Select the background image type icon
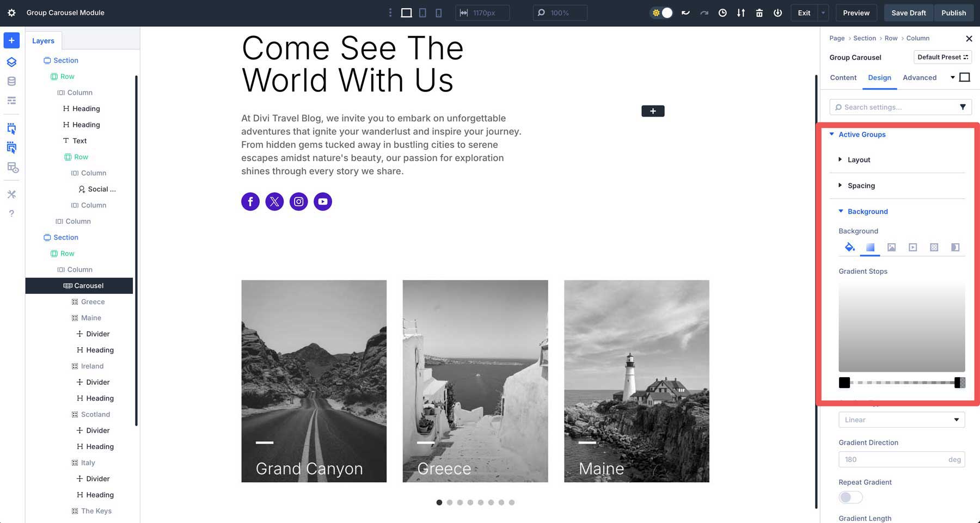 point(892,247)
